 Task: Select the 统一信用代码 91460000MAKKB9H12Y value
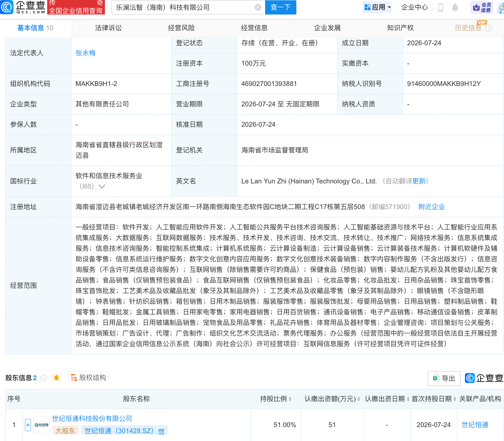coord(444,84)
